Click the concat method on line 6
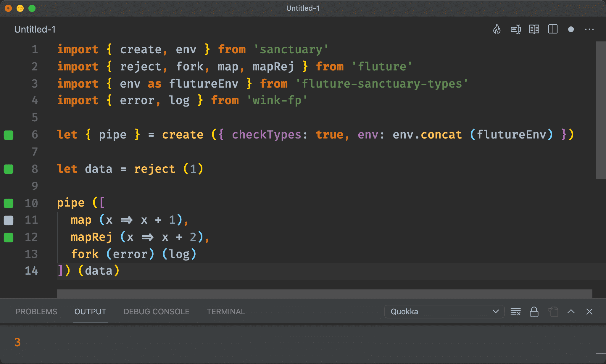The height and width of the screenshot is (364, 606). click(441, 135)
